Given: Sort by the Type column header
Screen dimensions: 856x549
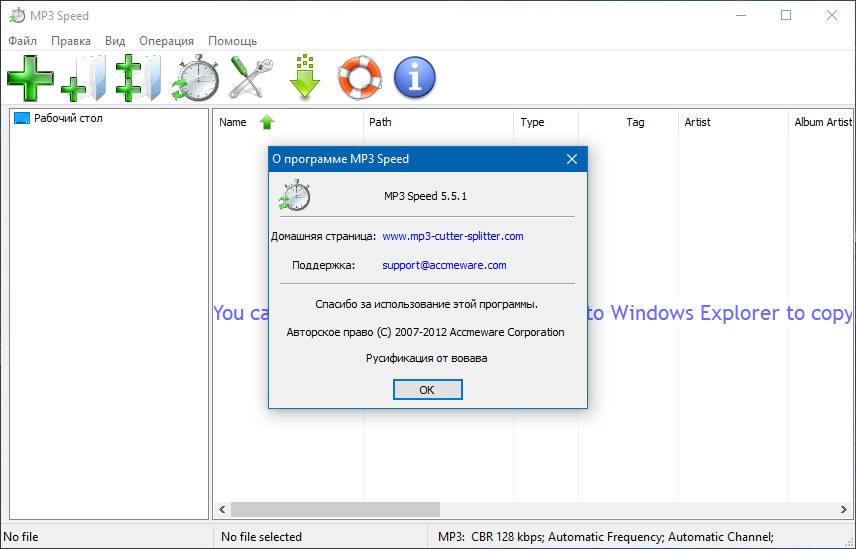Looking at the screenshot, I should tap(545, 122).
